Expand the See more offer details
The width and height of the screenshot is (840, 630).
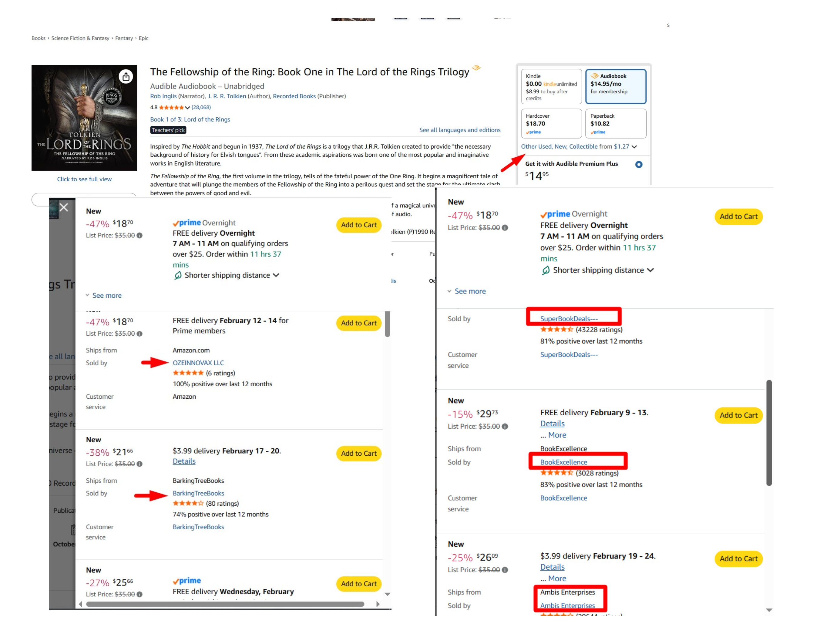(x=107, y=295)
